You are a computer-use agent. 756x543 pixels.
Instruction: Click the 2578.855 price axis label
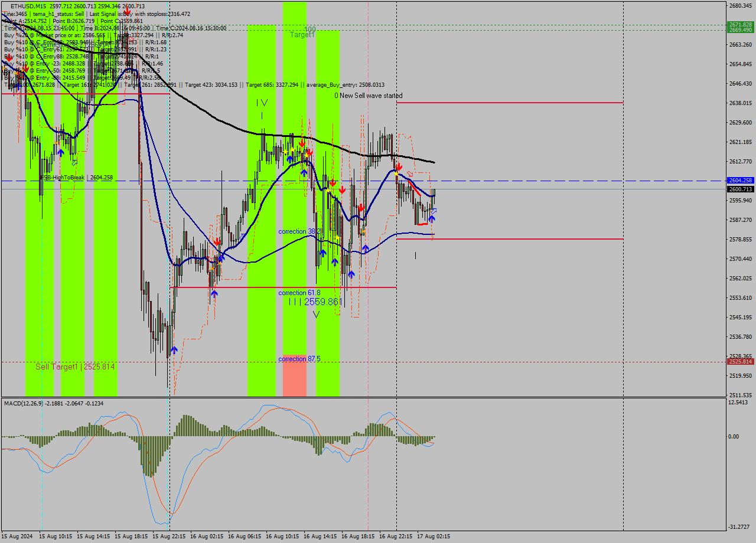click(x=740, y=240)
